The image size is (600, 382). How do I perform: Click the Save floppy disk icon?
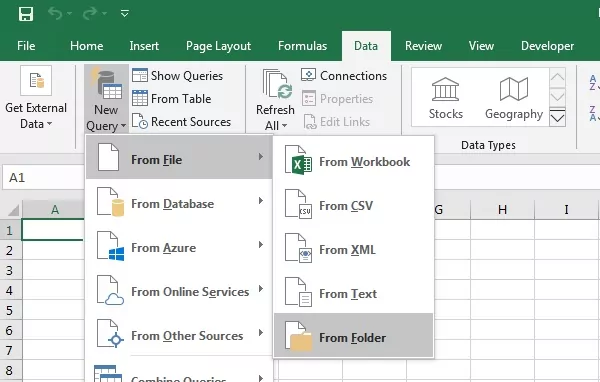[26, 14]
